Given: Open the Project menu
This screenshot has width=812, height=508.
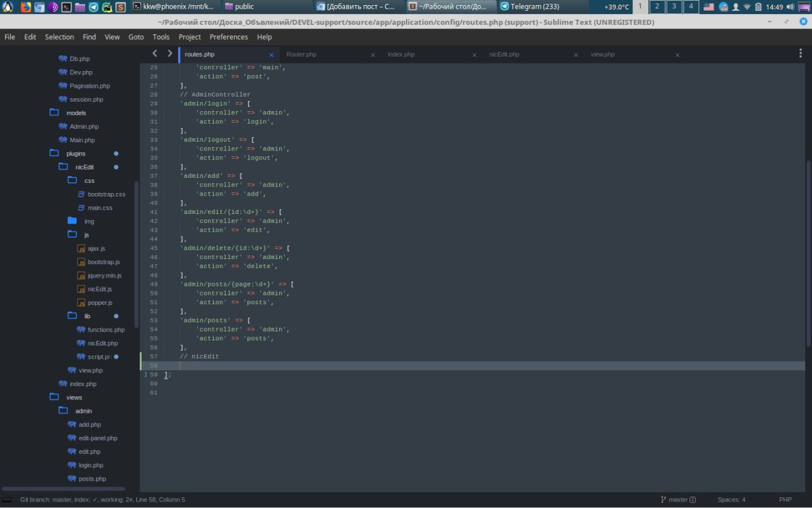Looking at the screenshot, I should pos(190,37).
